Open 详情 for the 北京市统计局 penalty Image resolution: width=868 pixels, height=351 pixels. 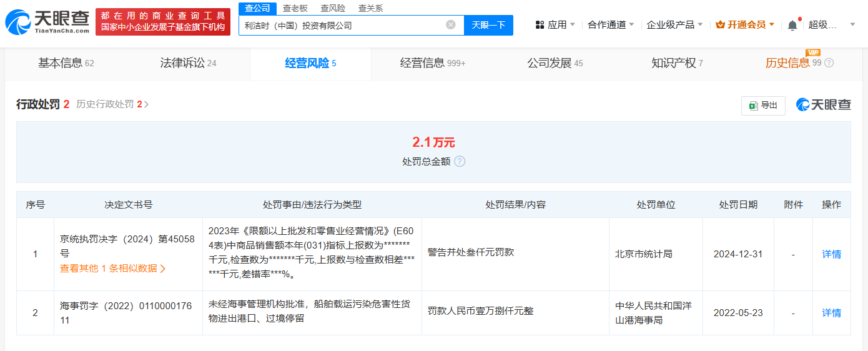[x=831, y=254]
